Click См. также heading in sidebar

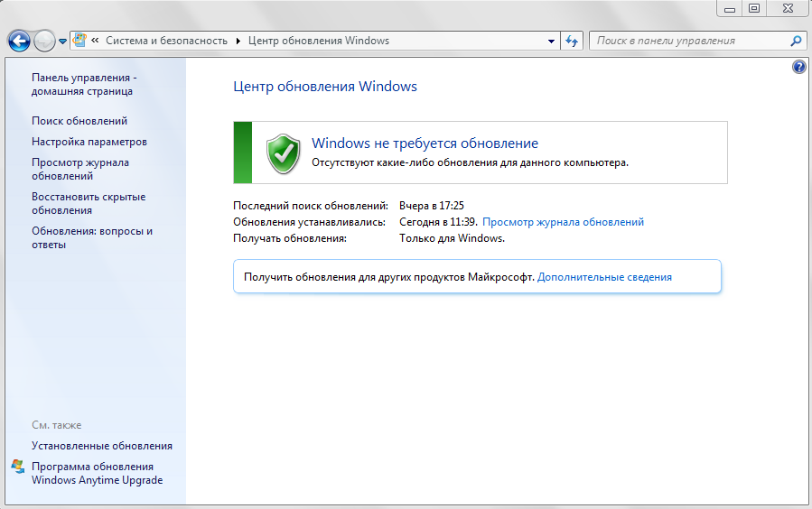(x=56, y=425)
